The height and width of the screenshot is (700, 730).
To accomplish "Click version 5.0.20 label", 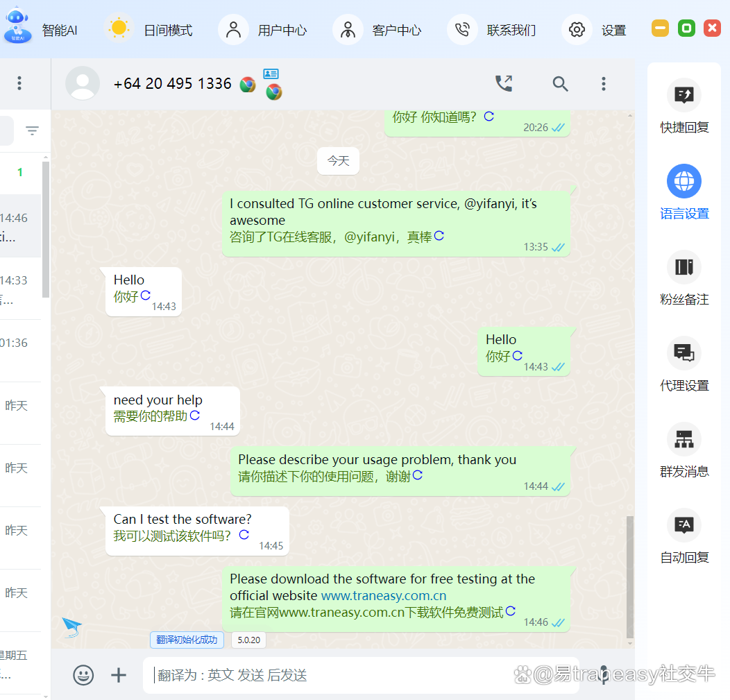I will [249, 640].
